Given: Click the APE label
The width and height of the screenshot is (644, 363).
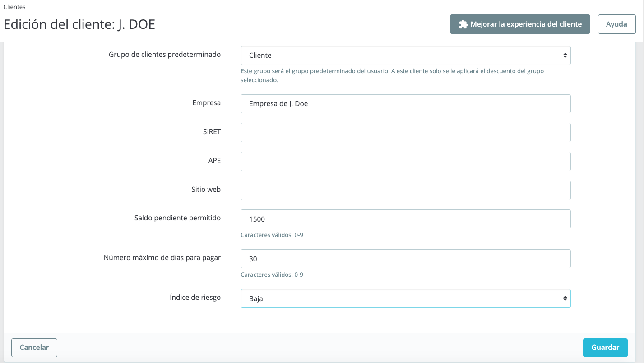Looking at the screenshot, I should (x=215, y=160).
